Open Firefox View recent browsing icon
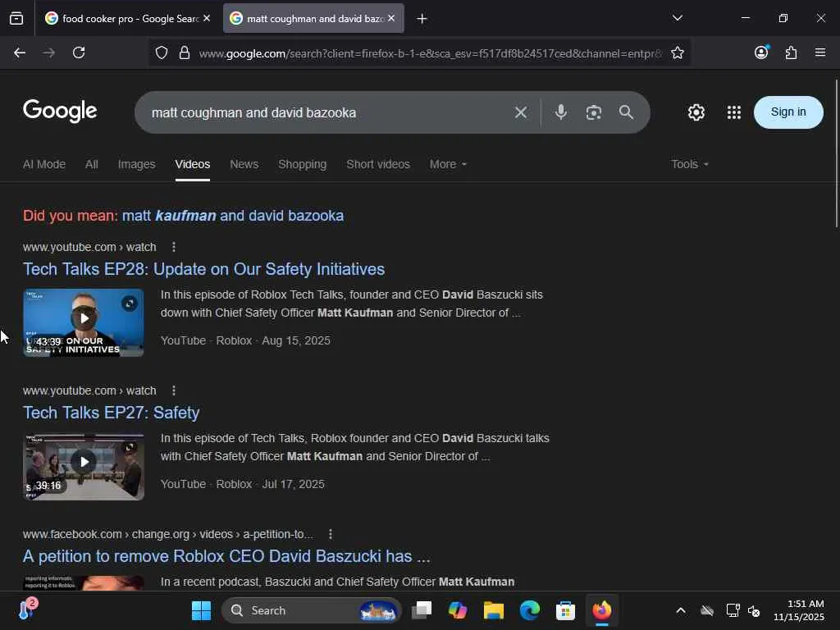 click(x=16, y=19)
